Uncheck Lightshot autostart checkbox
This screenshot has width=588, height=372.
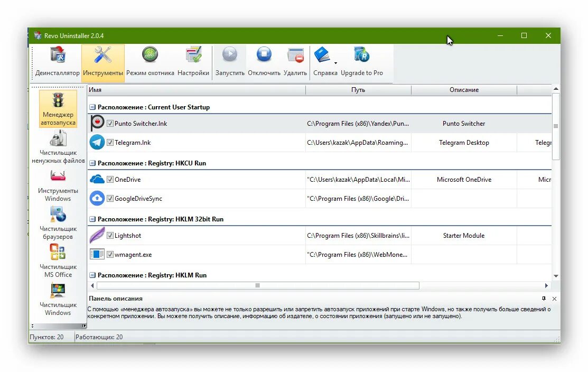point(110,236)
